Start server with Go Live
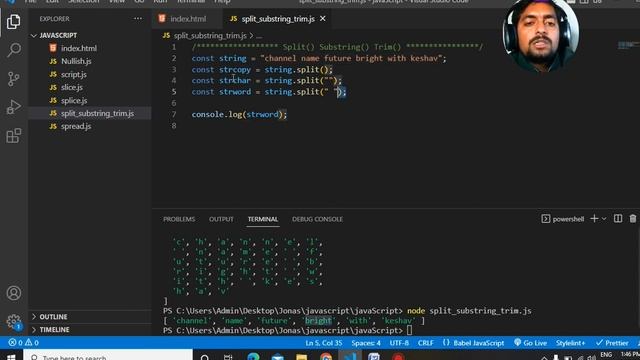 coord(530,343)
